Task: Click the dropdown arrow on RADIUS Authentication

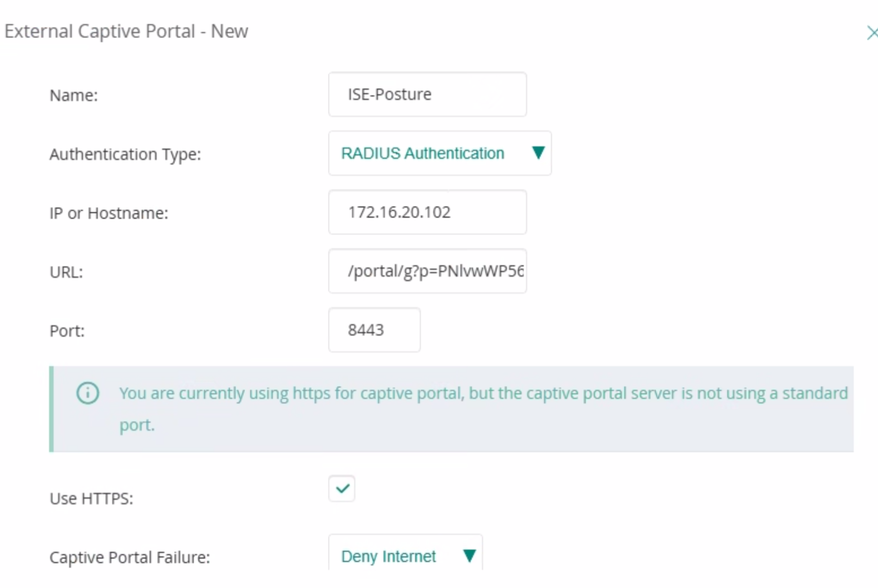Action: pos(538,153)
